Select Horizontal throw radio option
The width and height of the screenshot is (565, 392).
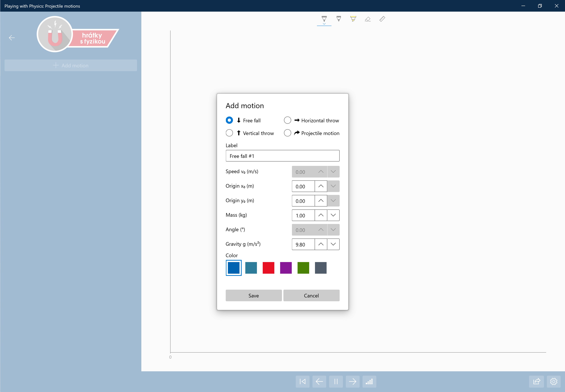pos(288,120)
